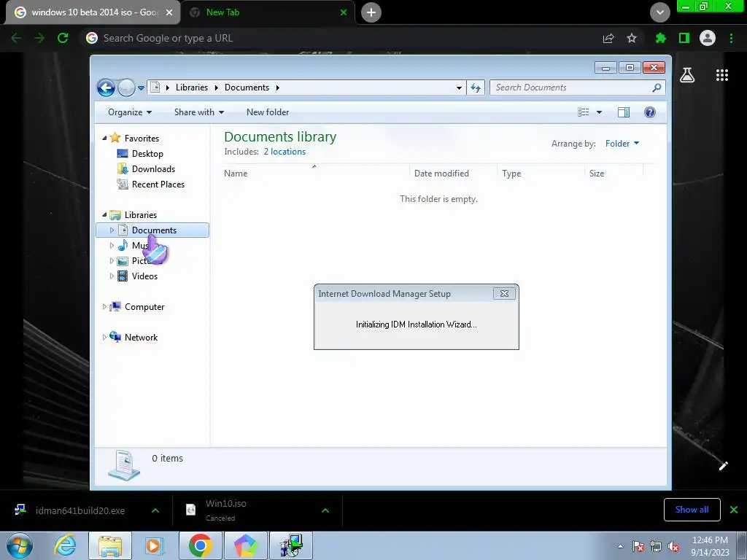747x560 pixels.
Task: Open the Chrome profile avatar
Action: pos(708,38)
